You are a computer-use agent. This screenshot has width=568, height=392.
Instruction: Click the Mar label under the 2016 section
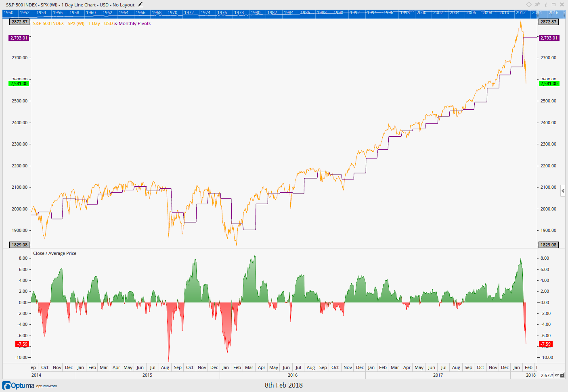249,367
